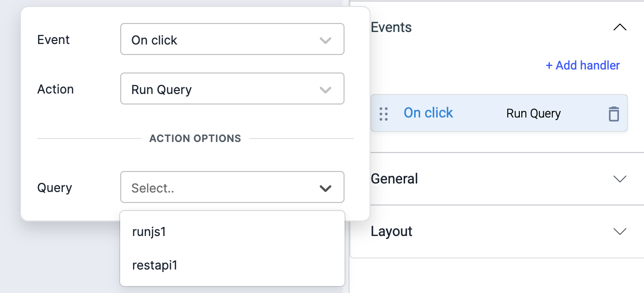Click the chevron in the Action dropdown
Image resolution: width=644 pixels, height=293 pixels.
pyautogui.click(x=326, y=89)
